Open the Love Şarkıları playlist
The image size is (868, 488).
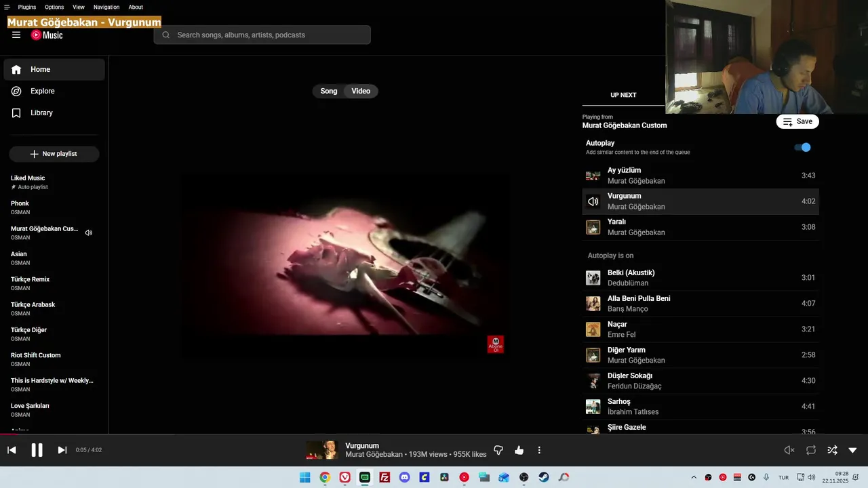[x=54, y=410]
